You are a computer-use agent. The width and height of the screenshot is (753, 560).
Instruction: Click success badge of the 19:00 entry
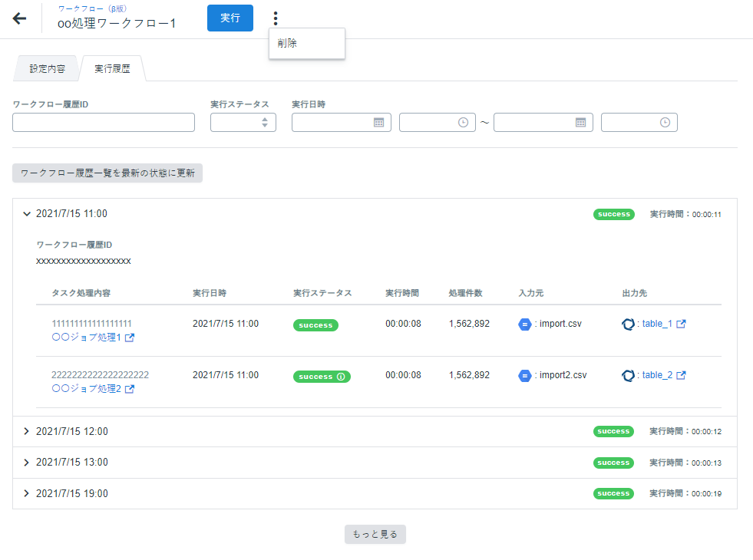[613, 493]
